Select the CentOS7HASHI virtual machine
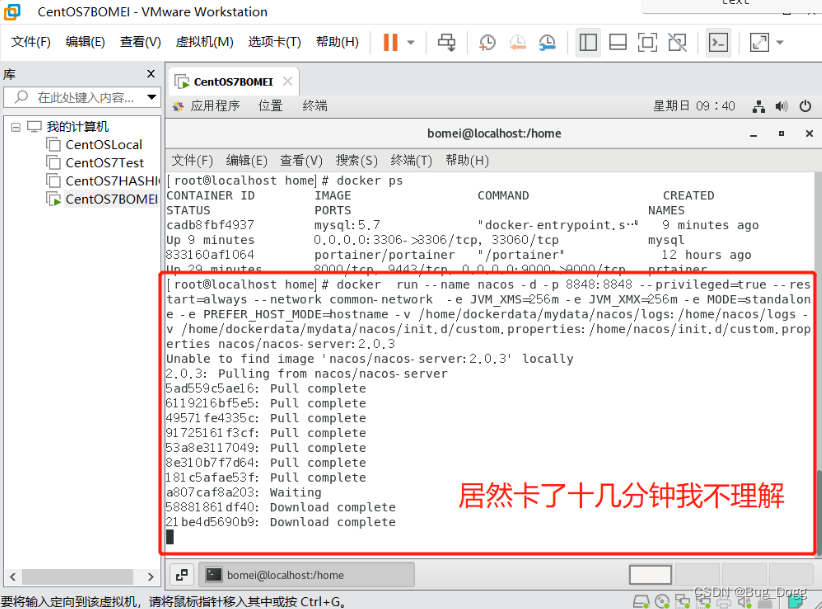822x609 pixels. pos(112,181)
